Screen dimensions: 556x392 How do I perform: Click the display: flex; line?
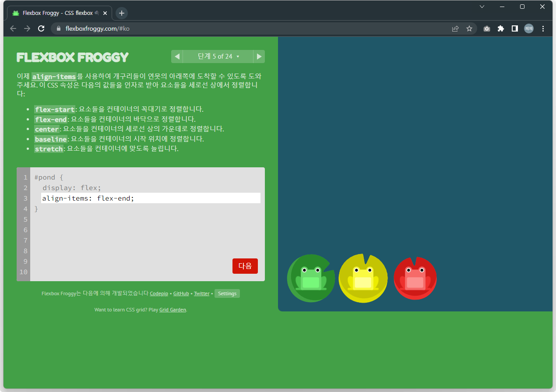click(72, 188)
